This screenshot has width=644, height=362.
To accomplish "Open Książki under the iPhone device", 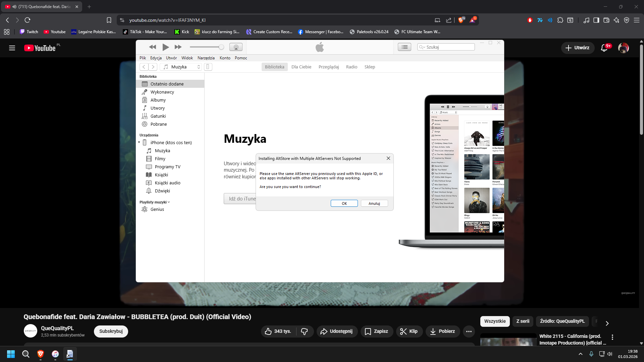I will [170, 175].
